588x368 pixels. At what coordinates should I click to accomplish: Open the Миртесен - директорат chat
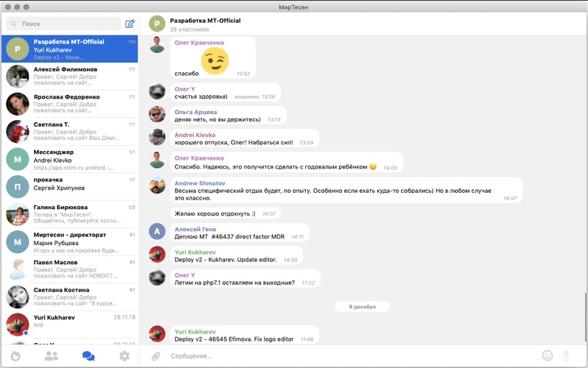[x=70, y=242]
